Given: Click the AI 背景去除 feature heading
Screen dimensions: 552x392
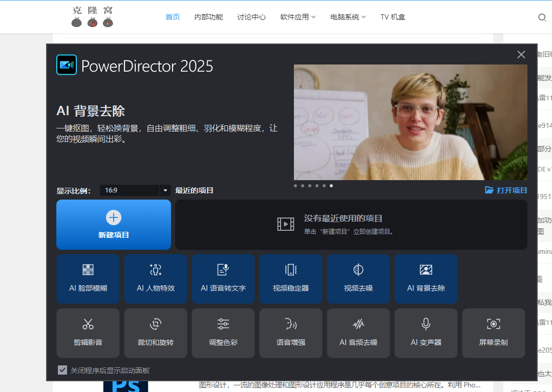Looking at the screenshot, I should tap(91, 111).
